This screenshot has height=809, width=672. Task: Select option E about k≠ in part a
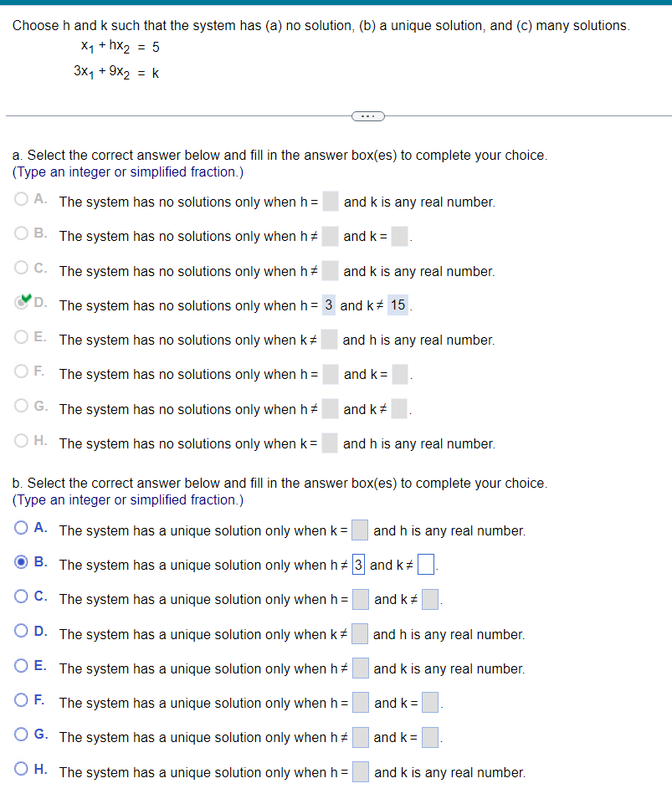pos(22,335)
